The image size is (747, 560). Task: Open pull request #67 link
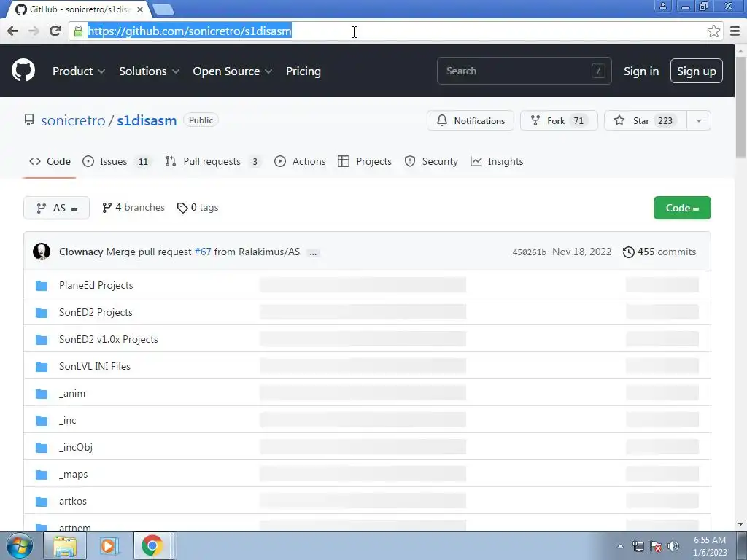[203, 252]
